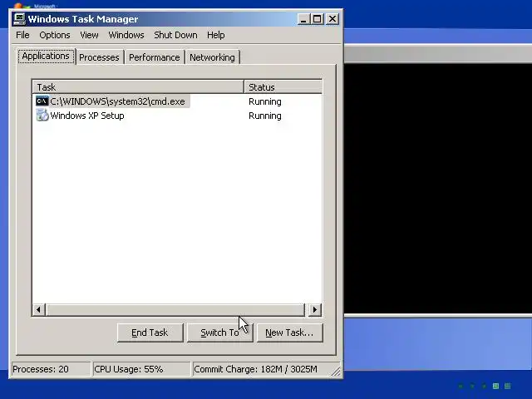
Task: Click the horizontal scrollbar track
Action: [175, 309]
